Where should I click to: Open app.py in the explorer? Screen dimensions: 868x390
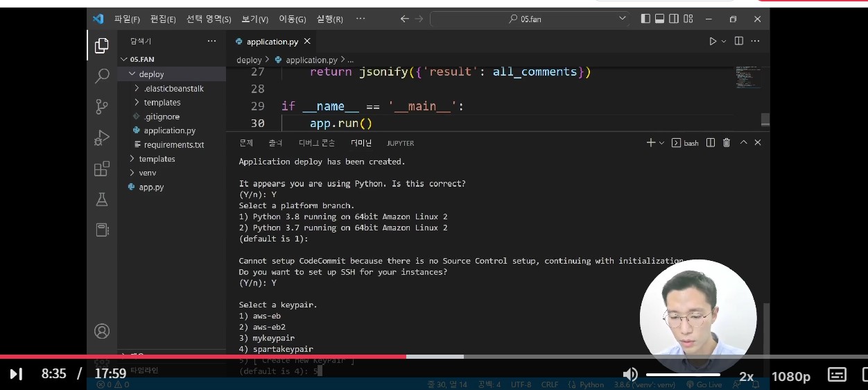(172, 187)
